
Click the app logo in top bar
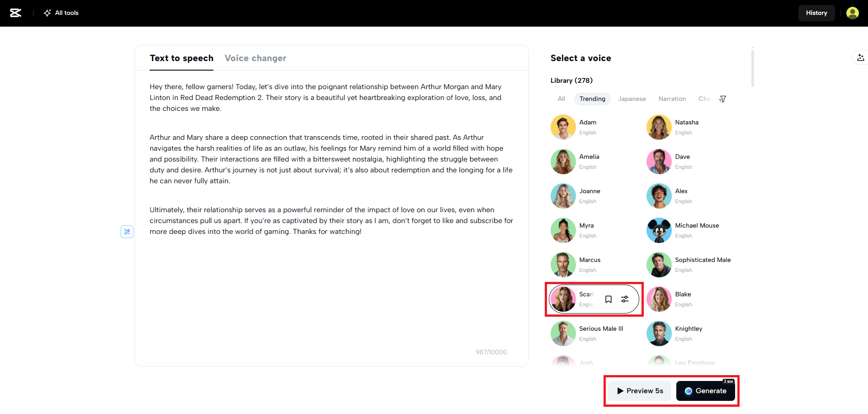click(16, 13)
